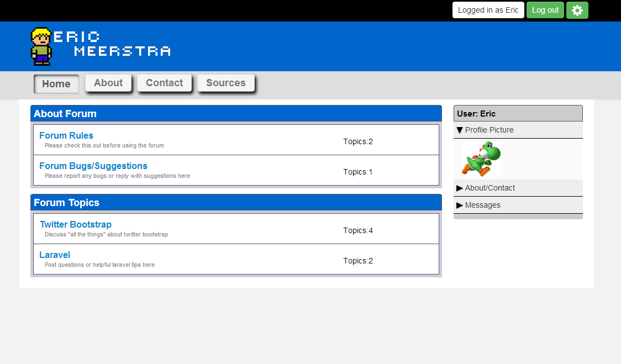Click the 'Discuss all the things' description
This screenshot has height=364, width=621.
tap(106, 235)
